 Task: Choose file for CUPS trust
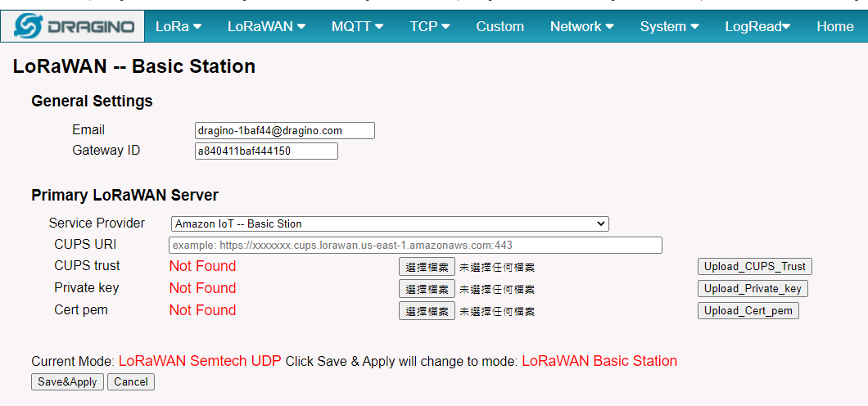pos(427,267)
